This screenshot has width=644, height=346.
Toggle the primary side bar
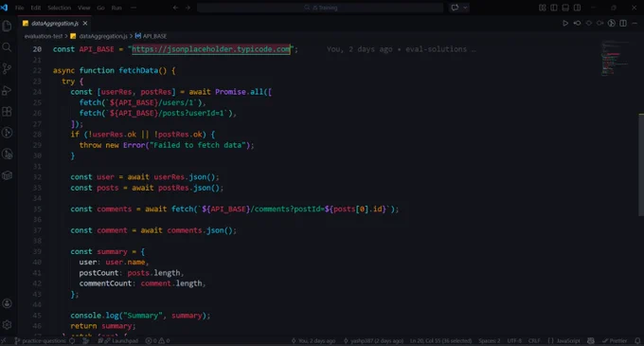554,8
